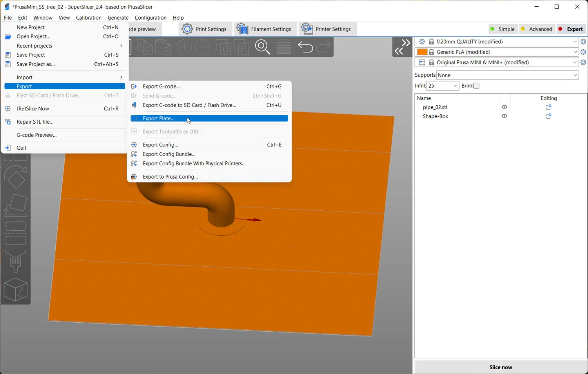Image resolution: width=588 pixels, height=374 pixels.
Task: Click the Printer Settings tab label
Action: (x=333, y=29)
